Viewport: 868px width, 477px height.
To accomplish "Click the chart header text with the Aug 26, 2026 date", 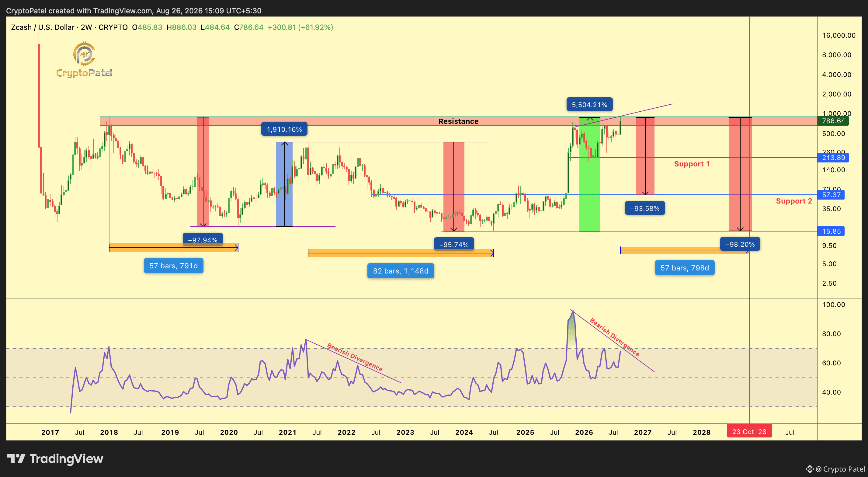I will [x=134, y=11].
